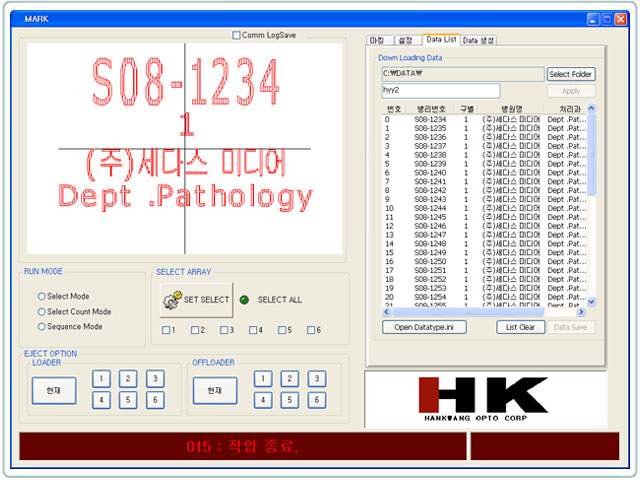Image resolution: width=640 pixels, height=480 pixels.
Task: Close the MARK window
Action: (x=621, y=19)
